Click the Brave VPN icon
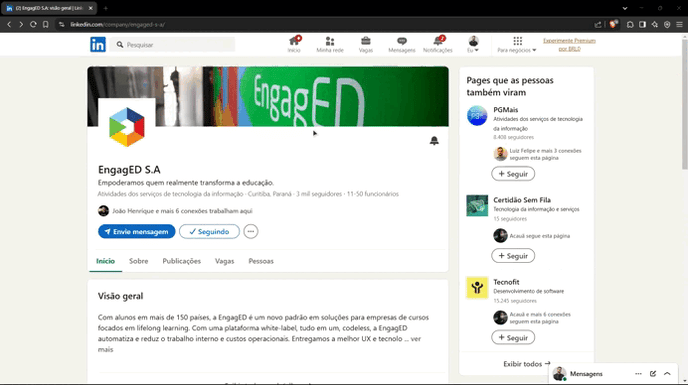The image size is (688, 385). (x=667, y=25)
